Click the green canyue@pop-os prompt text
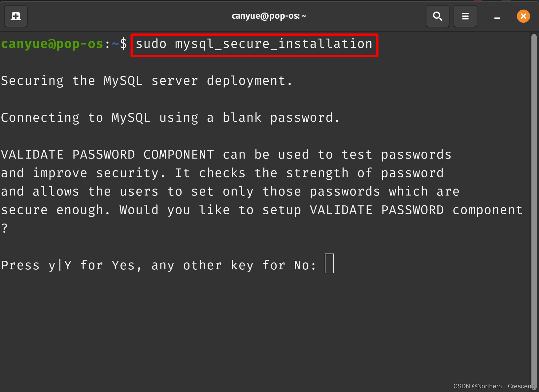The image size is (539, 392). click(x=52, y=44)
